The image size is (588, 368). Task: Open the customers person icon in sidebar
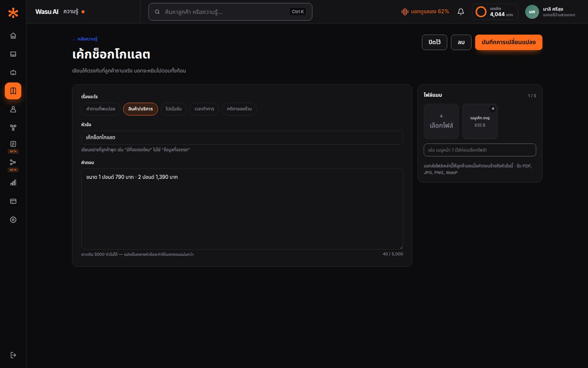pyautogui.click(x=13, y=109)
